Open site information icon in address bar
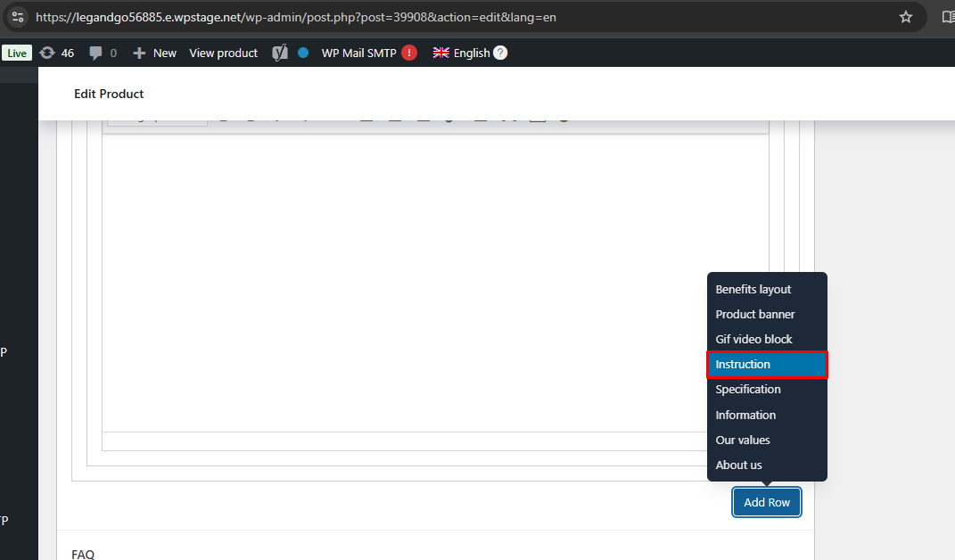 (x=18, y=17)
